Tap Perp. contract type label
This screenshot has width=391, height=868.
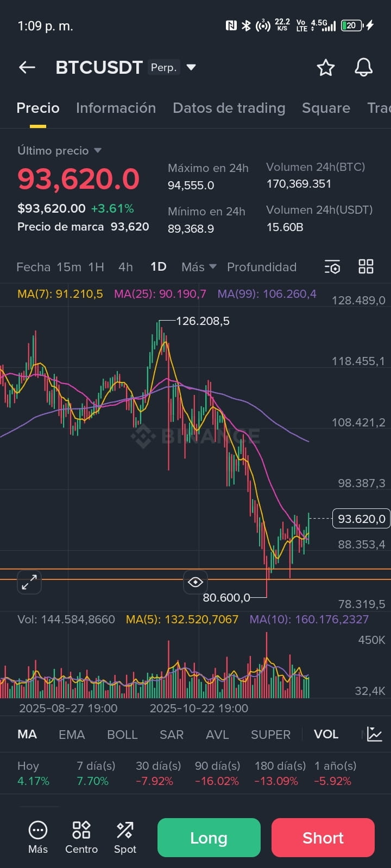click(163, 67)
